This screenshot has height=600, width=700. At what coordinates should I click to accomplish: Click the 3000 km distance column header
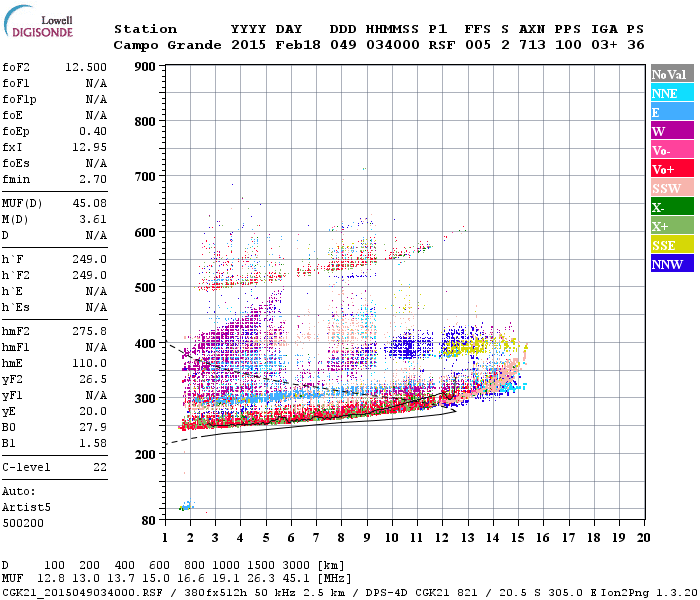click(296, 566)
